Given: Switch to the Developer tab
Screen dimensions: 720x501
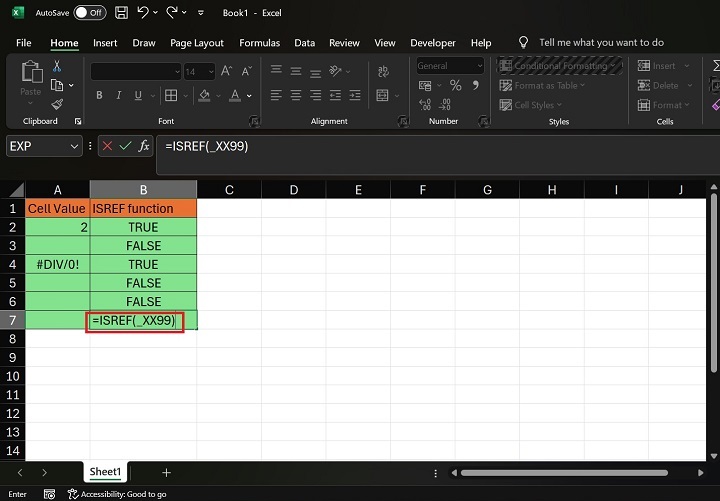Looking at the screenshot, I should [x=433, y=43].
